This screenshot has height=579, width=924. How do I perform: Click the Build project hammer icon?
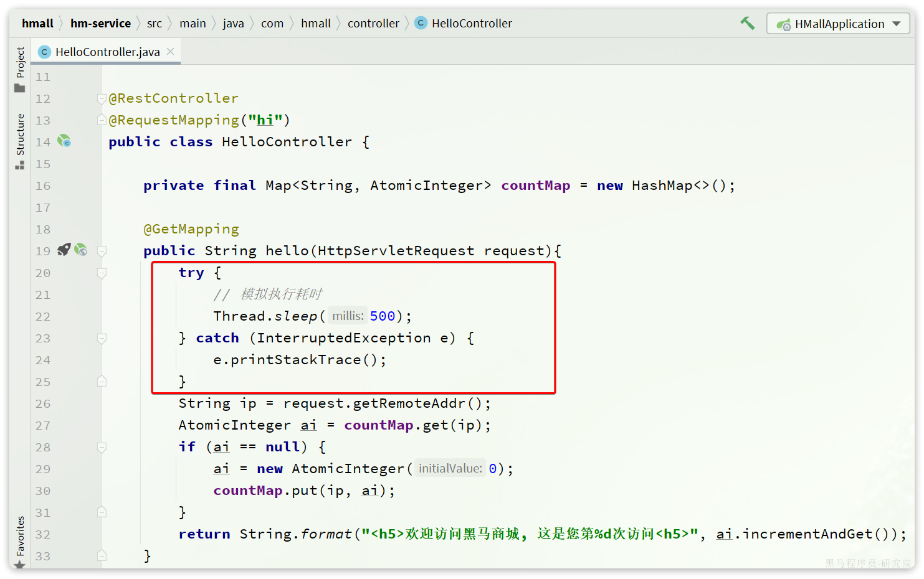747,24
